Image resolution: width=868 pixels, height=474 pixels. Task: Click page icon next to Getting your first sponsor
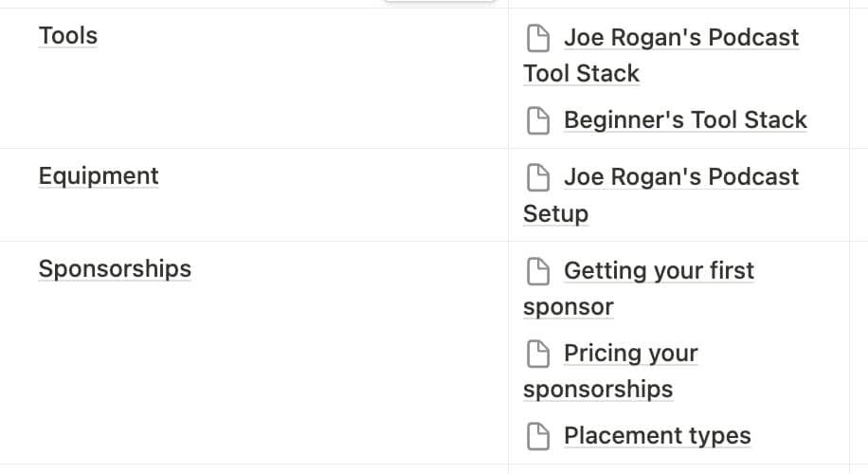tap(538, 271)
